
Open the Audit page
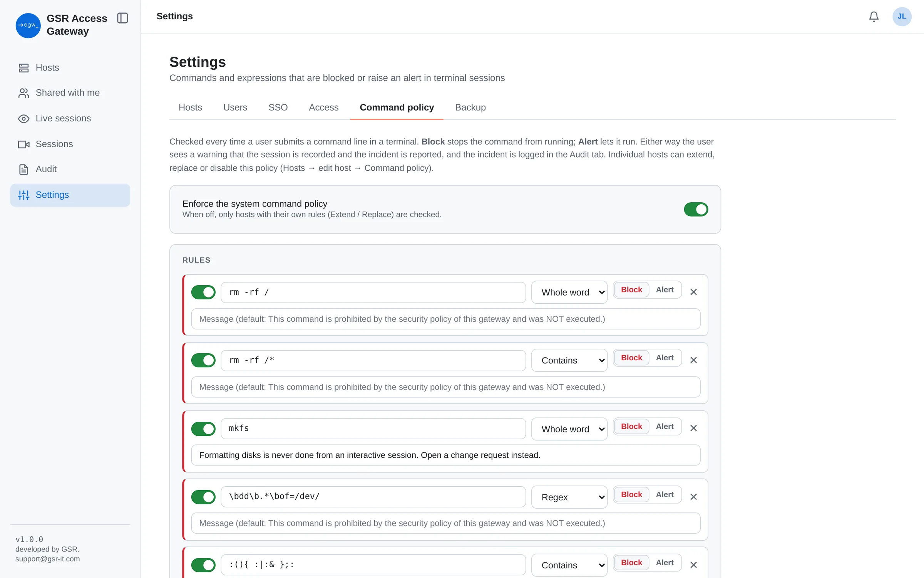[x=70, y=169]
